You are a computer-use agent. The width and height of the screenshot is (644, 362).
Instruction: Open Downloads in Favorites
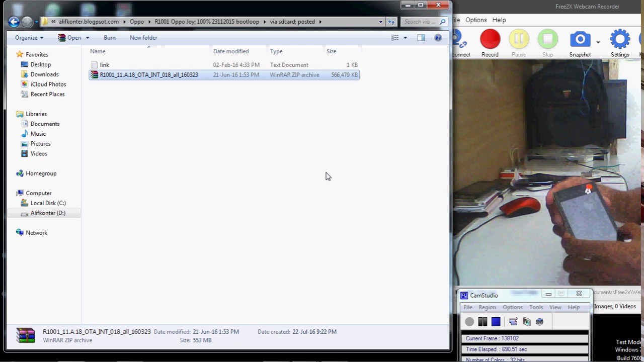coord(44,74)
